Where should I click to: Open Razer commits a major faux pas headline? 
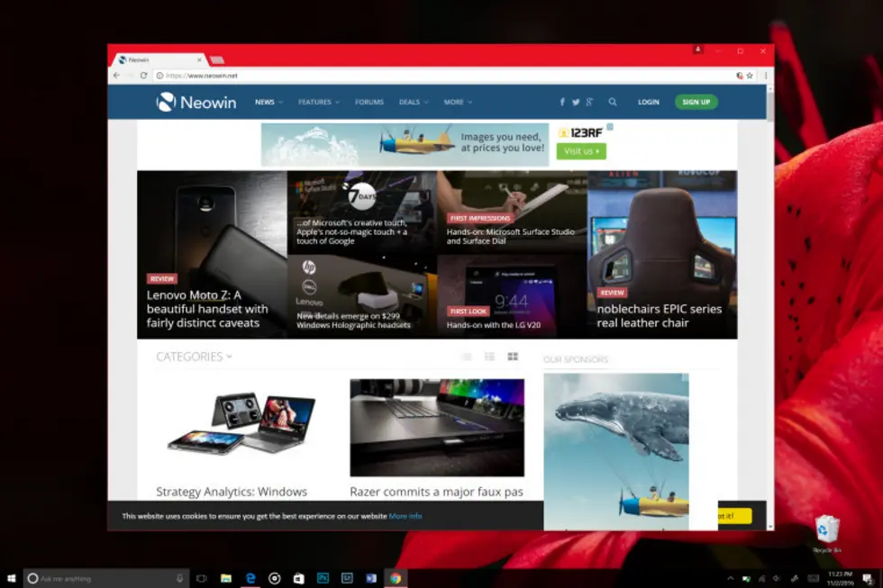pyautogui.click(x=436, y=492)
